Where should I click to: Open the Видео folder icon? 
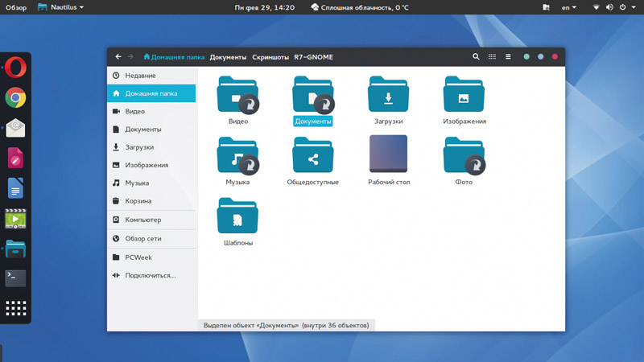[x=237, y=95]
